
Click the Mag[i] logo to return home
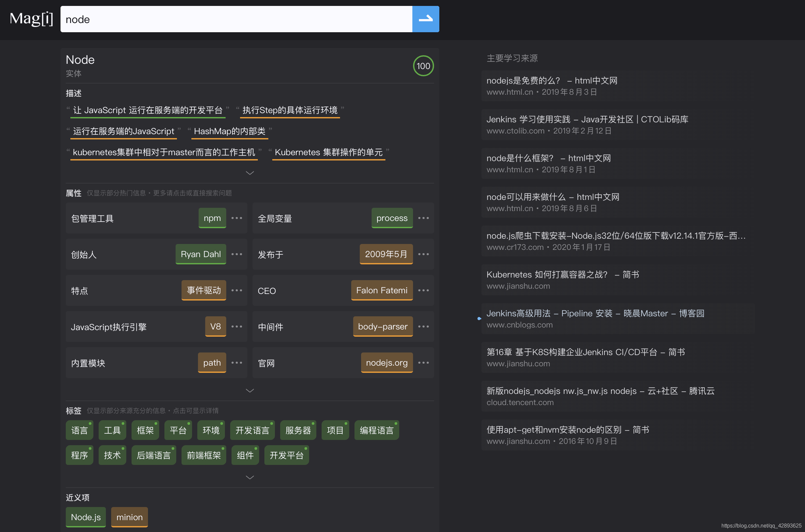coord(31,19)
